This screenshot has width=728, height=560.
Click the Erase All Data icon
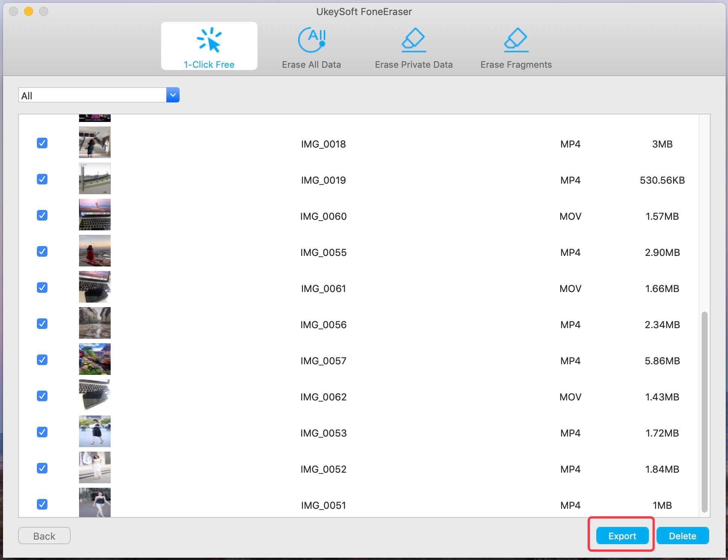click(x=312, y=40)
